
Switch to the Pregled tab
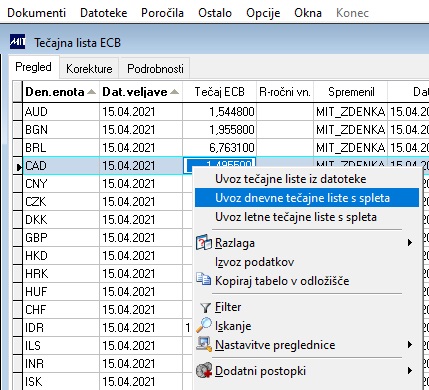click(x=33, y=67)
